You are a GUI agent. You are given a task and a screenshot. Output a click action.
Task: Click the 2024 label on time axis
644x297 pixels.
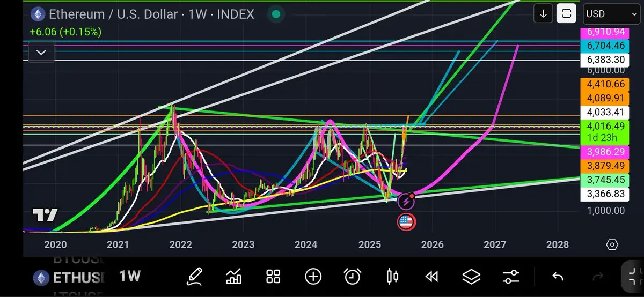306,244
